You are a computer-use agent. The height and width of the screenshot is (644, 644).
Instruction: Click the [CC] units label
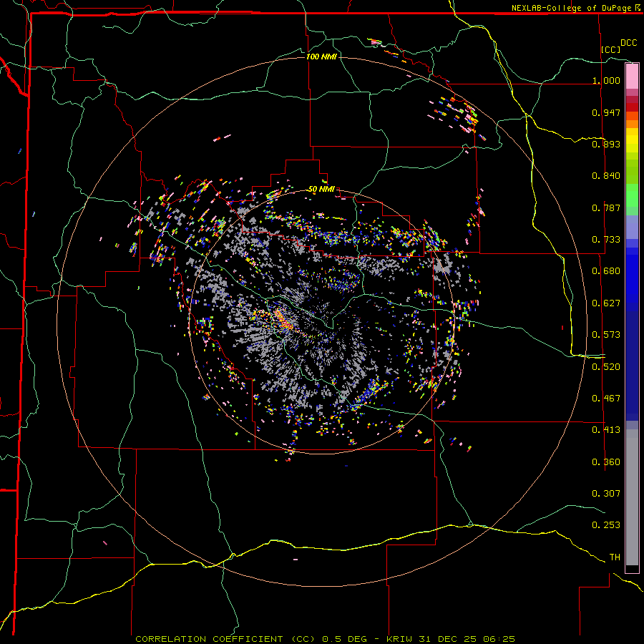tap(611, 49)
